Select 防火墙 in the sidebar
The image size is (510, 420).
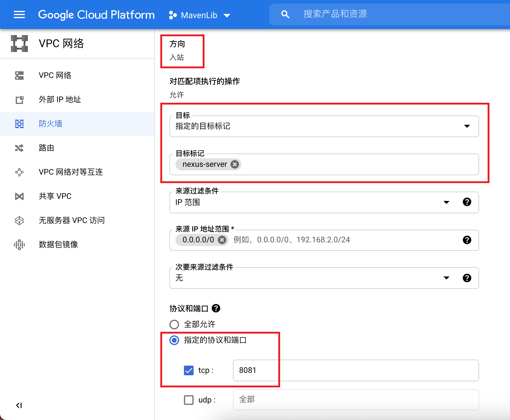click(x=77, y=124)
